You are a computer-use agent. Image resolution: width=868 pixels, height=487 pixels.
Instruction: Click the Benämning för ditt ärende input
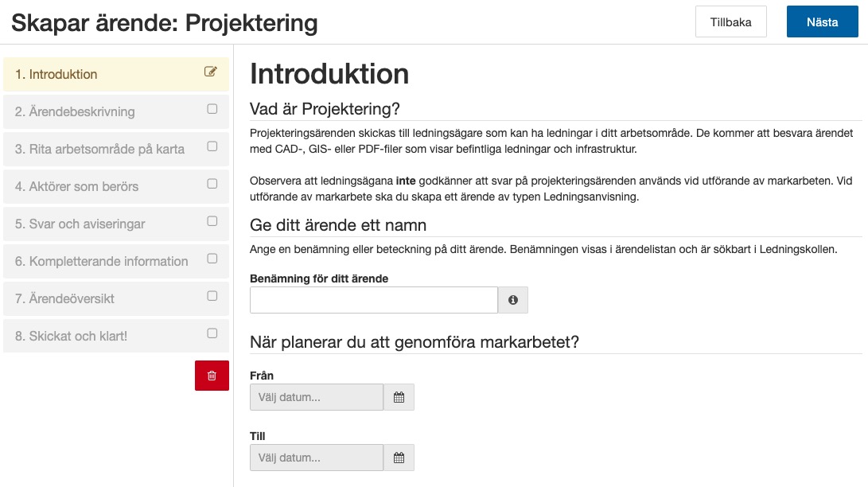pos(372,300)
